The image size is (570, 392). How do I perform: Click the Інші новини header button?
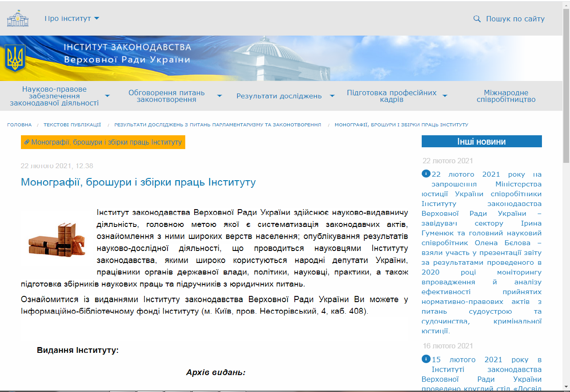point(481,141)
